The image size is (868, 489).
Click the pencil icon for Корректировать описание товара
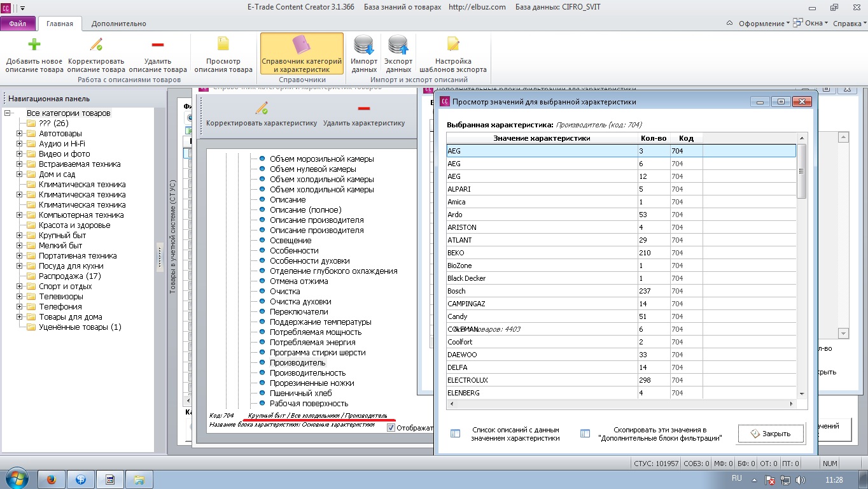(96, 45)
